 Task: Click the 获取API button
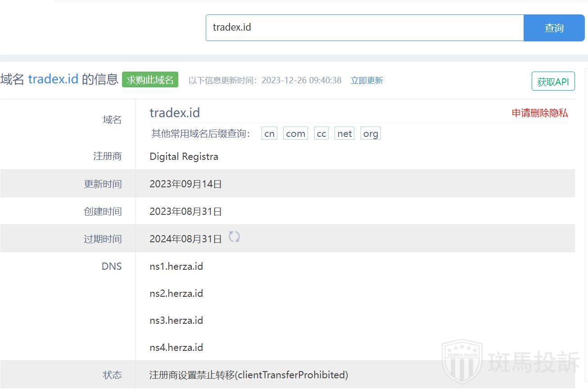pos(553,82)
